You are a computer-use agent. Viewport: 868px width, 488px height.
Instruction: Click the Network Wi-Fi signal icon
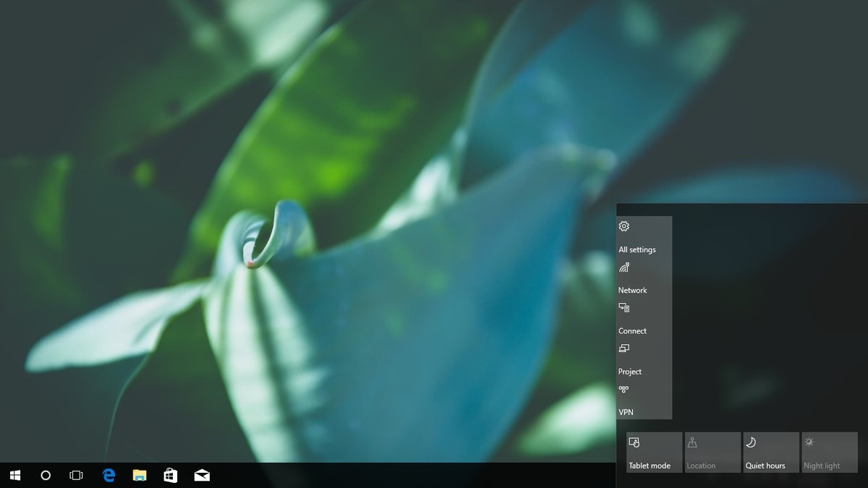[624, 267]
